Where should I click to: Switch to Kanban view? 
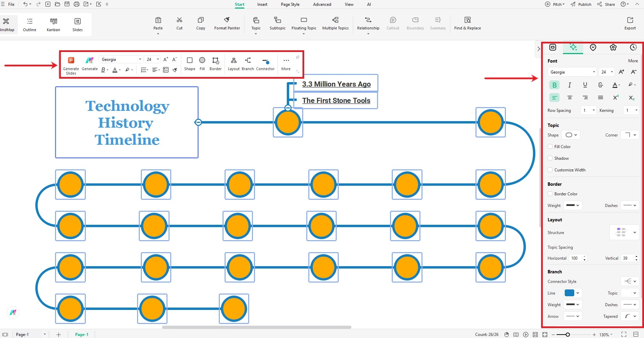[x=53, y=25]
